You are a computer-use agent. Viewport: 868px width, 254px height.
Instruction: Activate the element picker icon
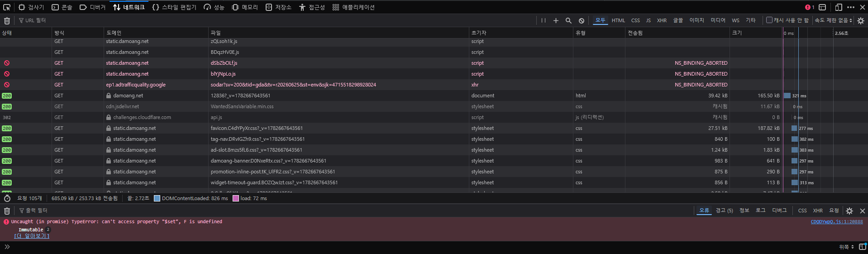pyautogui.click(x=7, y=7)
